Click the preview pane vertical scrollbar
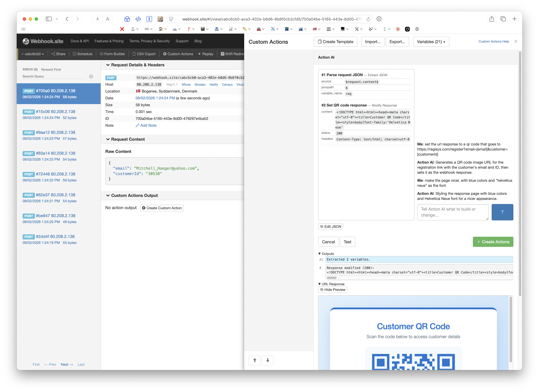This screenshot has width=539, height=392. [510, 329]
